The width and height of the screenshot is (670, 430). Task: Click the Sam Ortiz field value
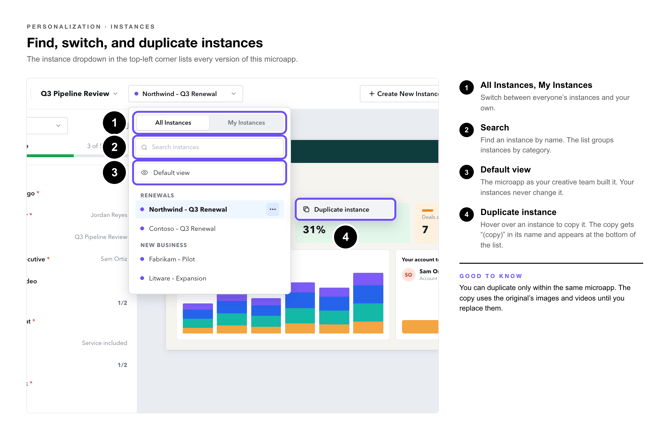(114, 259)
